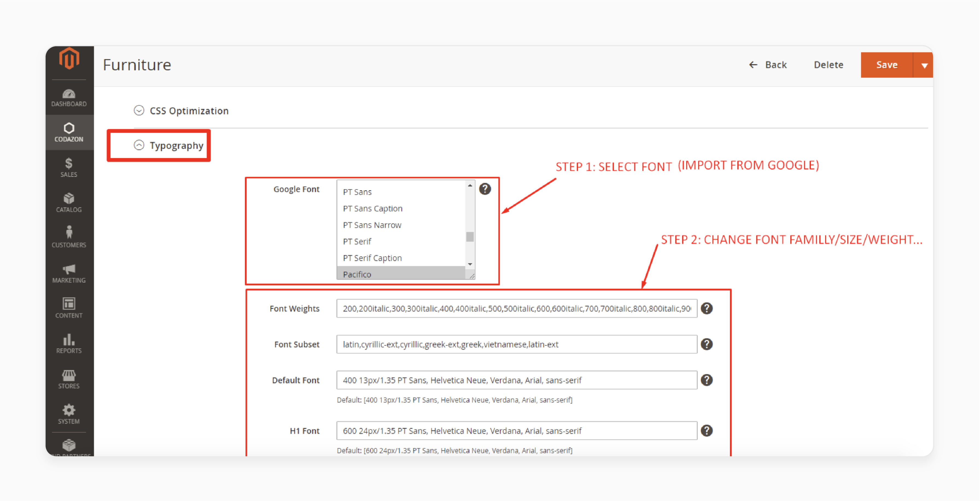Click the Google Font list scrollbar thumb

point(470,237)
